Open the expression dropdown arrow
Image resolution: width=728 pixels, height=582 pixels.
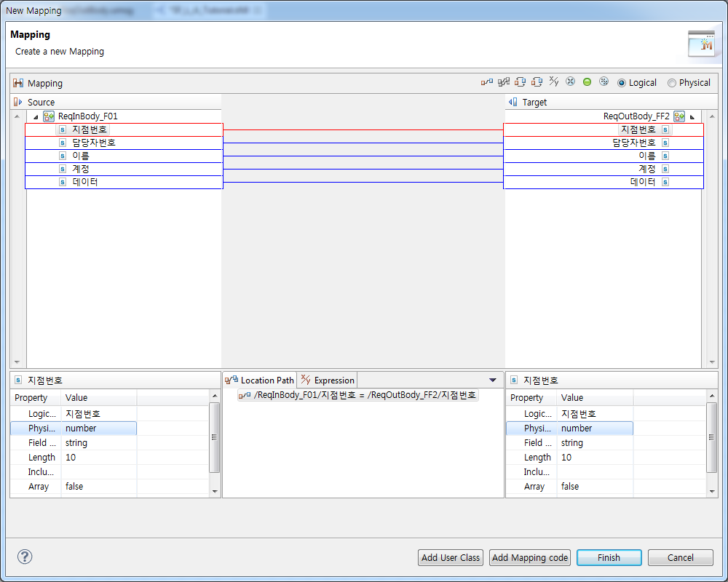[493, 380]
